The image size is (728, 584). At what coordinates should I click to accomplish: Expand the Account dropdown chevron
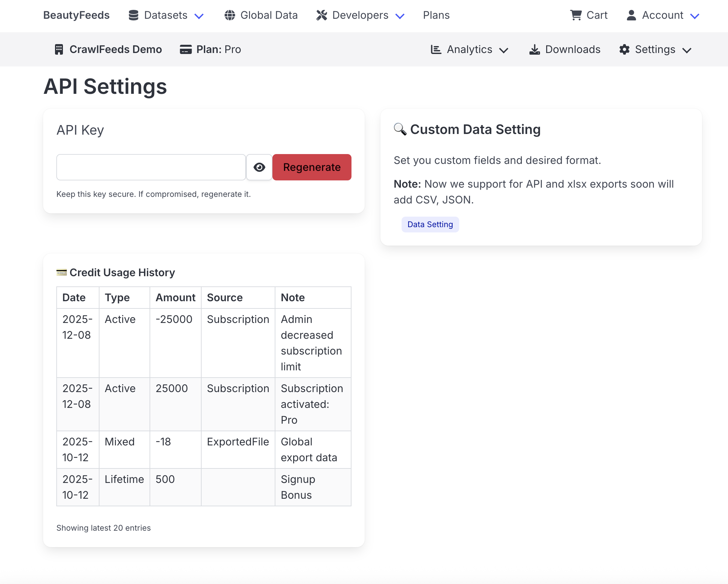click(695, 16)
